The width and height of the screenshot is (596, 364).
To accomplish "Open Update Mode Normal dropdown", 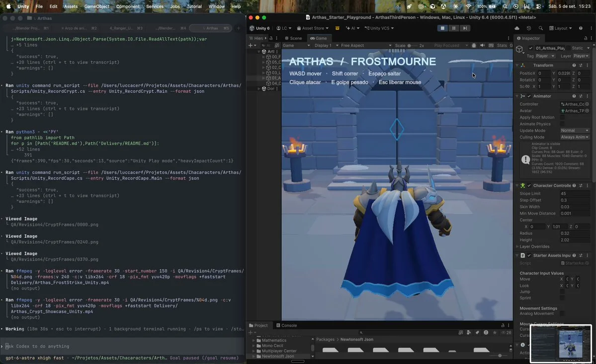I will pyautogui.click(x=574, y=131).
